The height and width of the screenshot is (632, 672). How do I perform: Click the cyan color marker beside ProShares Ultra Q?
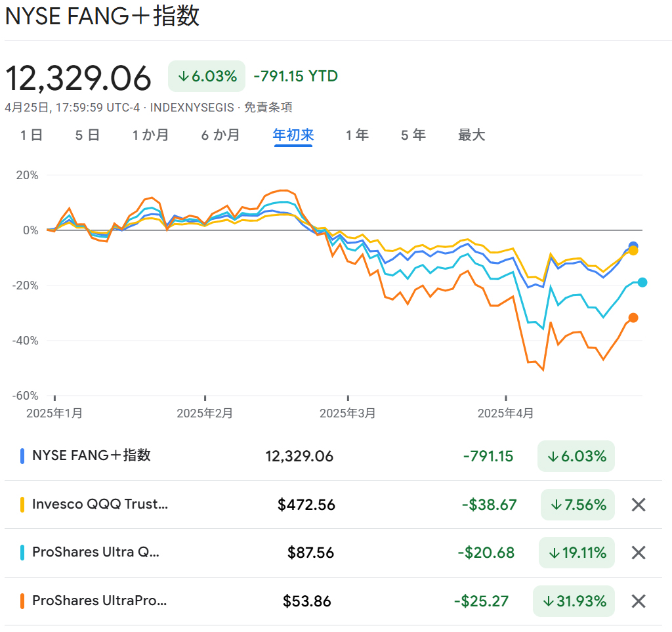(22, 553)
